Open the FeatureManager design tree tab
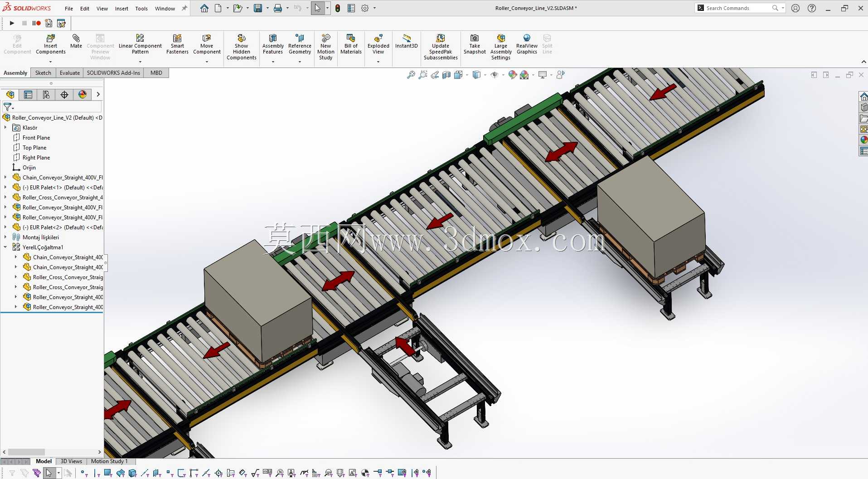Image resolution: width=868 pixels, height=479 pixels. pos(10,94)
